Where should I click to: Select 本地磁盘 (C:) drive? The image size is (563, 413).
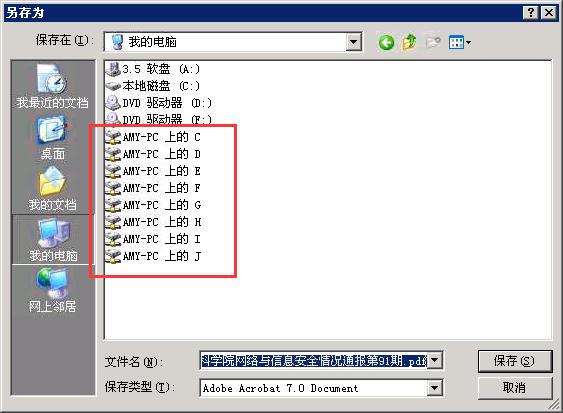pos(152,86)
